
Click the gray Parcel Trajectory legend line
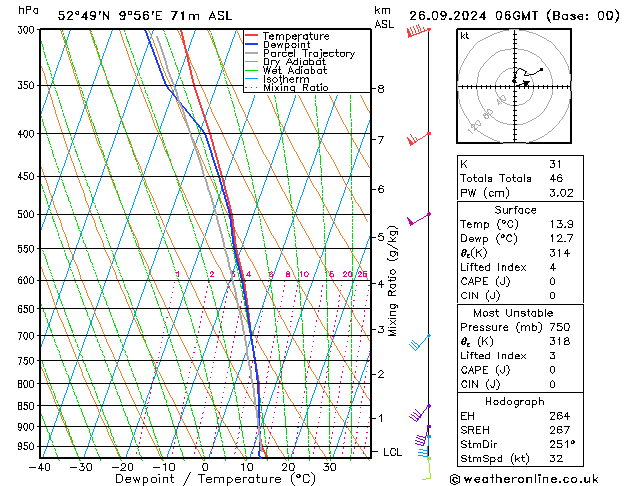pyautogui.click(x=251, y=53)
